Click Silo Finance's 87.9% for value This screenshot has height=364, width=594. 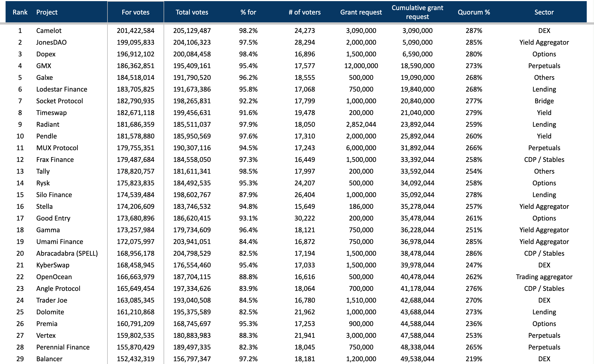click(x=248, y=195)
